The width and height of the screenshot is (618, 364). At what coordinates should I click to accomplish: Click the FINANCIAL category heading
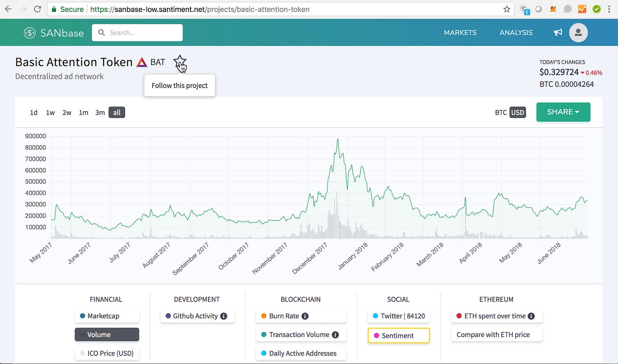click(106, 300)
